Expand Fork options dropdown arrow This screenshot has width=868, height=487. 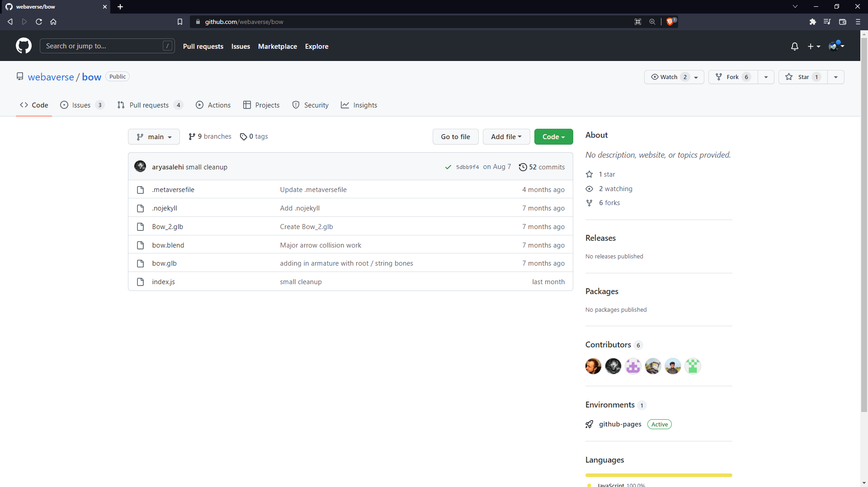766,77
